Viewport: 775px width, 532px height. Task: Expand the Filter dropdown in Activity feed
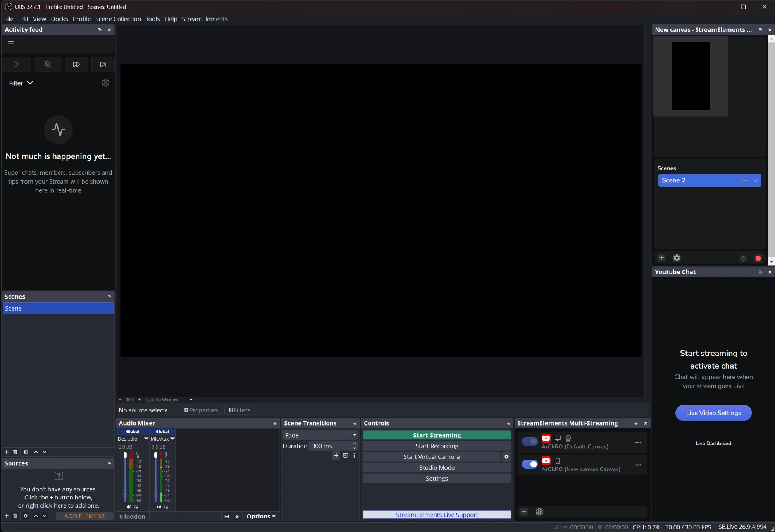click(21, 83)
